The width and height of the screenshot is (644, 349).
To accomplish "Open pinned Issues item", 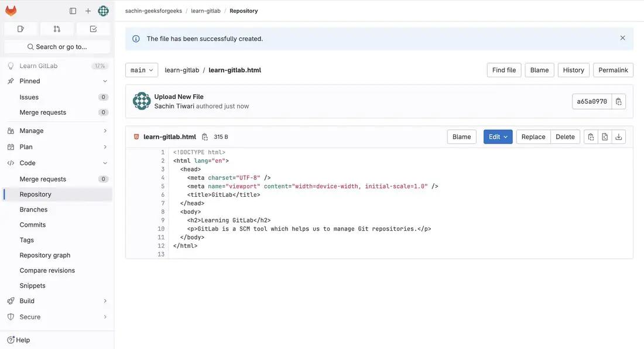I will click(x=57, y=97).
